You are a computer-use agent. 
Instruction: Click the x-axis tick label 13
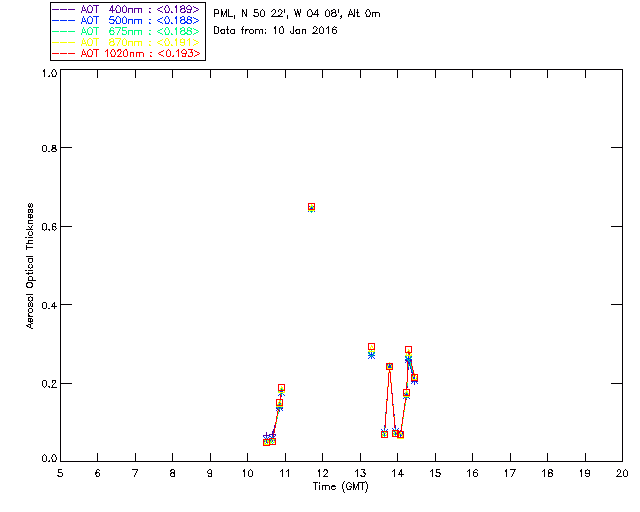coord(360,473)
